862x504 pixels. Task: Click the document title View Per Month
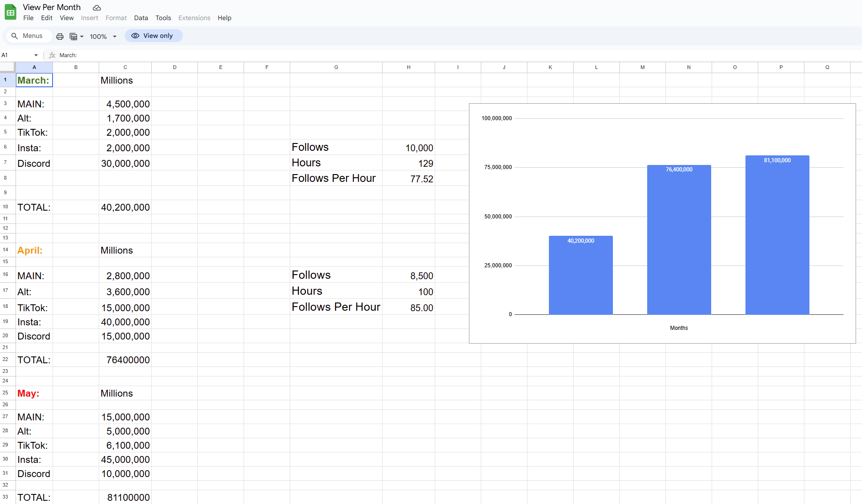52,7
